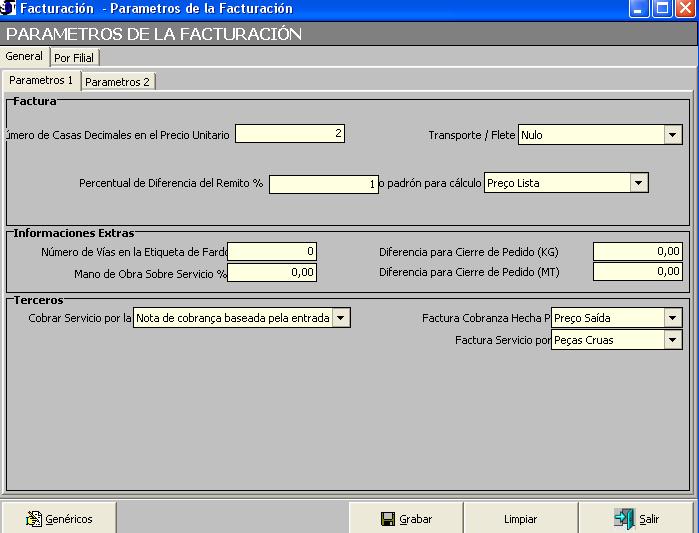Select the Parametros 1 tab

[41, 80]
